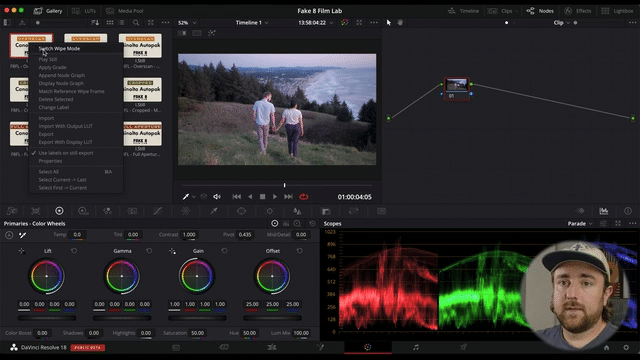Click the Lift master wheel slider
The width and height of the screenshot is (640, 360).
pyautogui.click(x=47, y=318)
